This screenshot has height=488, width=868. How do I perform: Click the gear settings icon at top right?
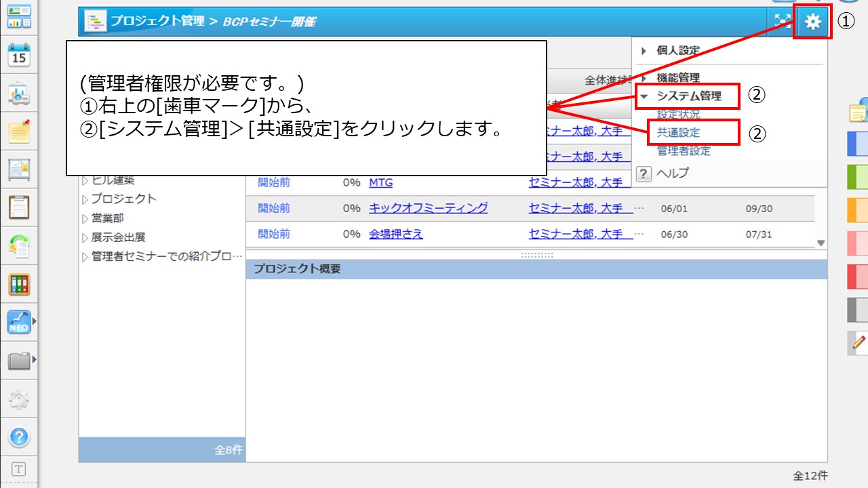point(812,22)
